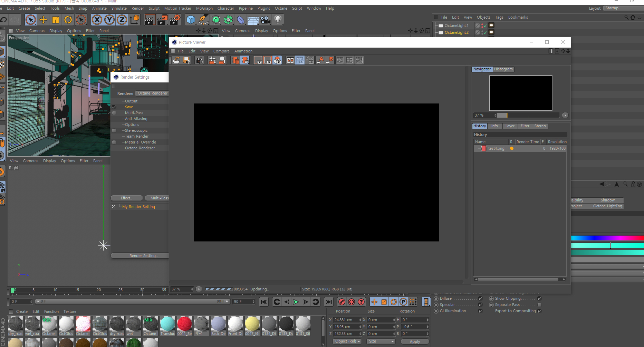Switch to the Filter tab in Picture Viewer
644x347 pixels.
pos(525,126)
